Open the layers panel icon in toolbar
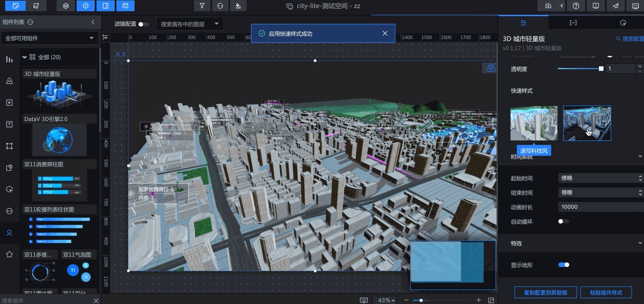The image size is (644, 304). pyautogui.click(x=66, y=6)
